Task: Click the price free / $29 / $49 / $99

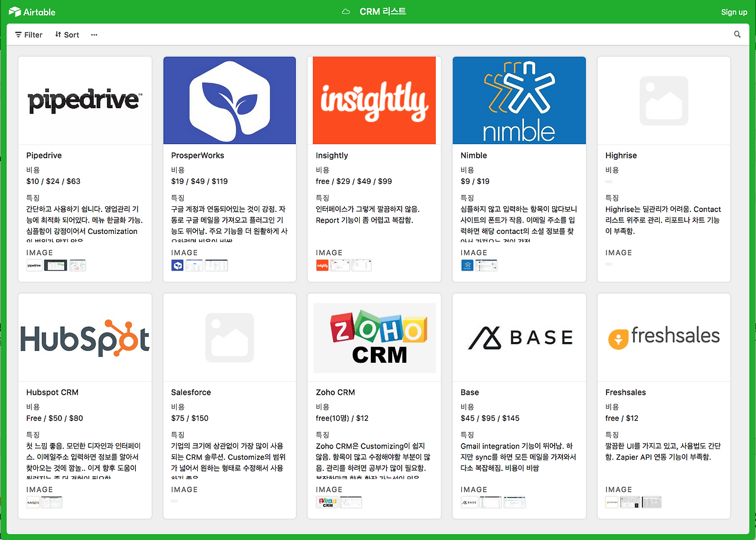Action: tap(354, 181)
